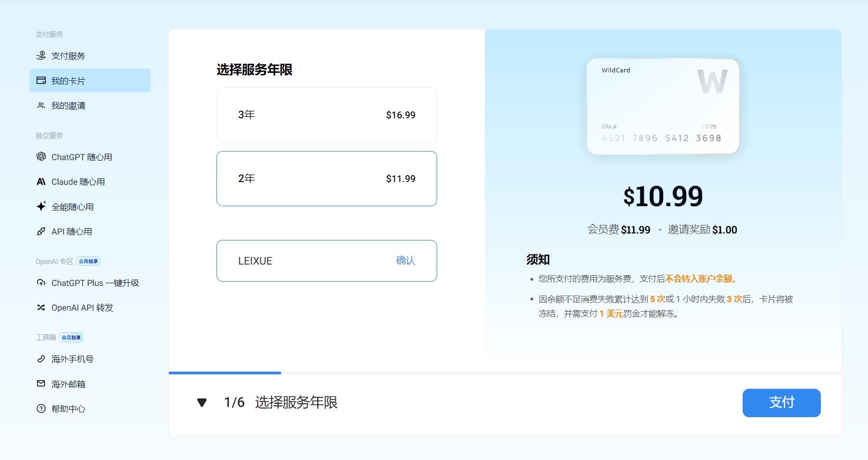Open ChatGPT 随心用 service
This screenshot has height=460, width=868.
click(90, 157)
